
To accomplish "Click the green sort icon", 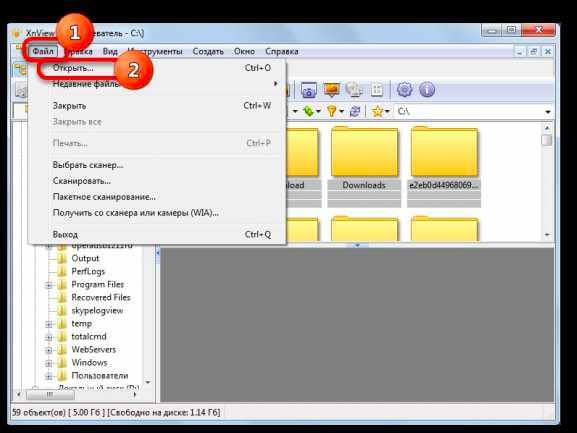I will 308,111.
